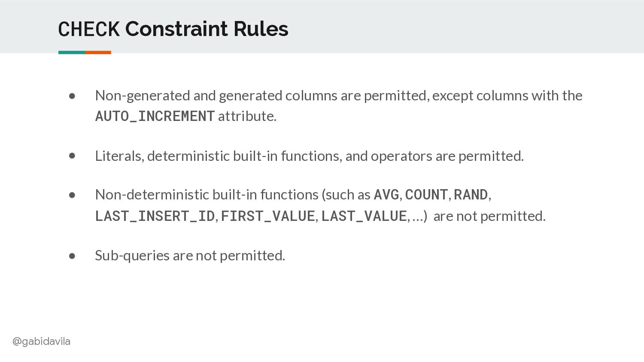Click the 'CHECK Constraint Rules' slide title

[x=173, y=29]
